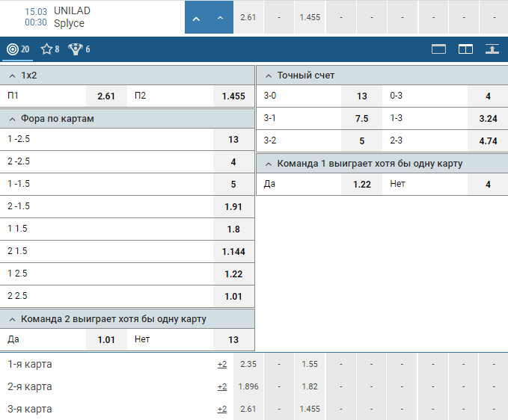Screen dimensions: 508x420
Task: Click the right chevron beside UNILAD match
Action: point(220,18)
